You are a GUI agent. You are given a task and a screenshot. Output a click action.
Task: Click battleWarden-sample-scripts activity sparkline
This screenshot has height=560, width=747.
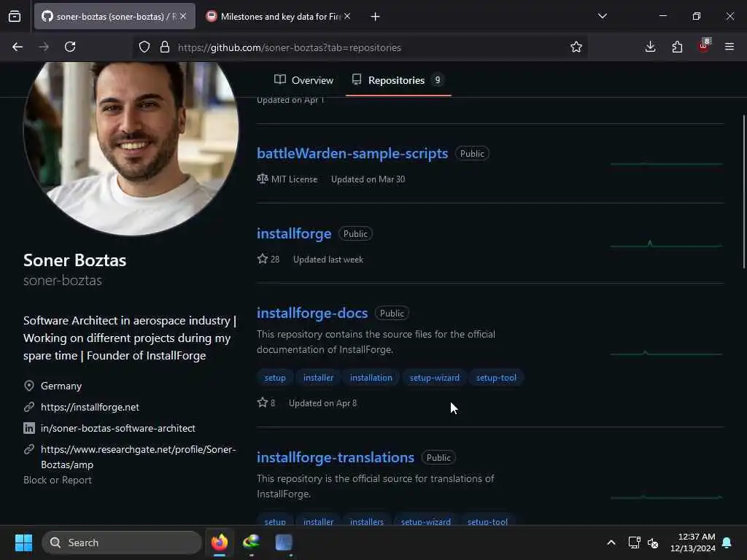666,163
